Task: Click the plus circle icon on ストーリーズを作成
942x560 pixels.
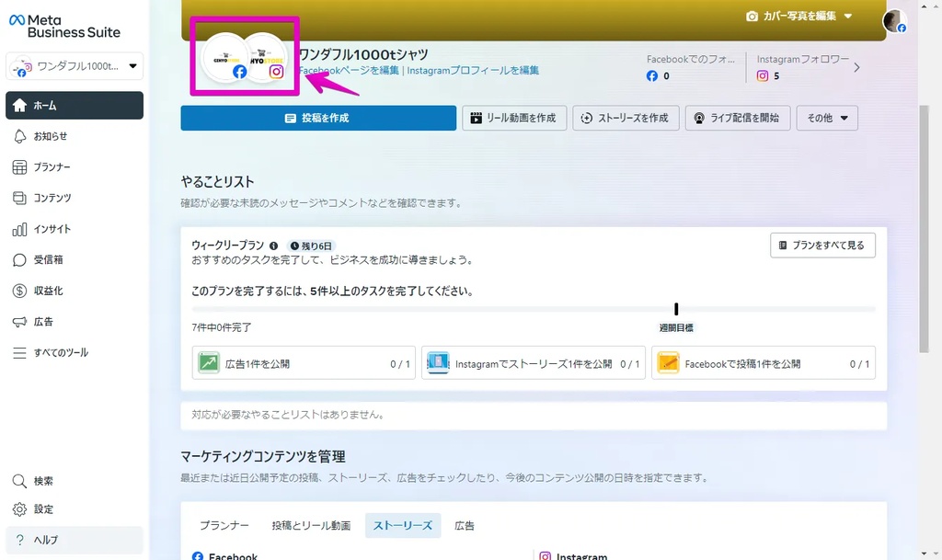Action: click(586, 119)
